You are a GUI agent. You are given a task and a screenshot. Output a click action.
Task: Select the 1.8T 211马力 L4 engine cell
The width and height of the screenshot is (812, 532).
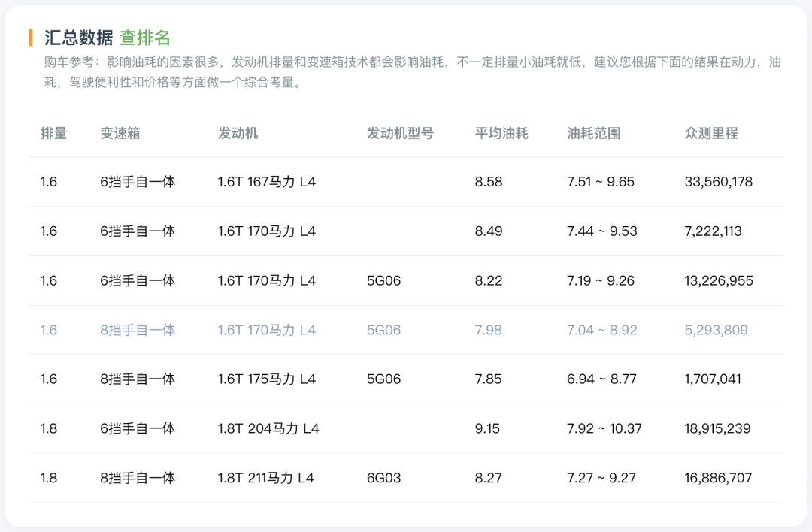pyautogui.click(x=265, y=478)
